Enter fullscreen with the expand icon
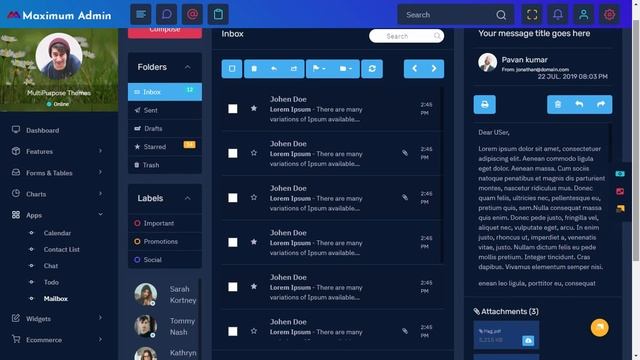Image resolution: width=640 pixels, height=360 pixels. tap(532, 15)
